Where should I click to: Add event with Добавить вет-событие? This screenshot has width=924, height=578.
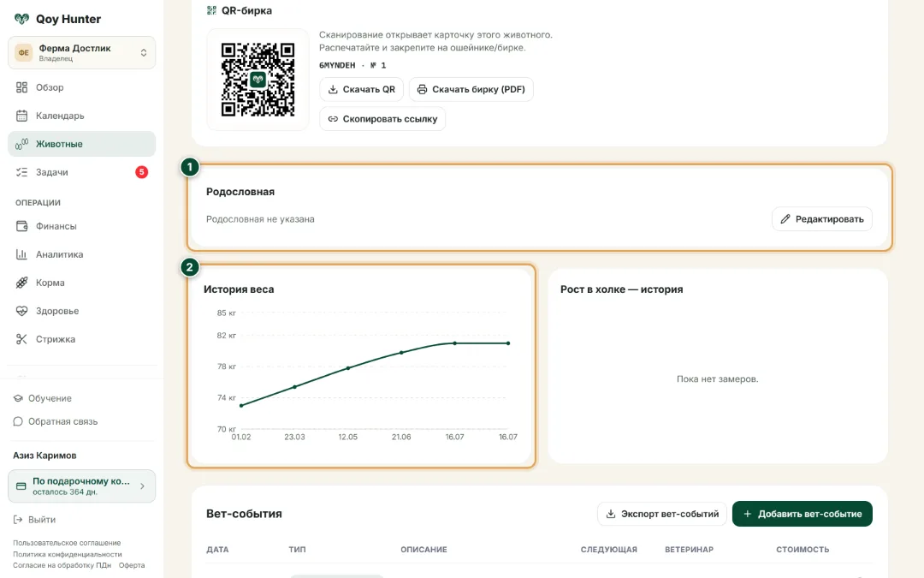point(802,514)
